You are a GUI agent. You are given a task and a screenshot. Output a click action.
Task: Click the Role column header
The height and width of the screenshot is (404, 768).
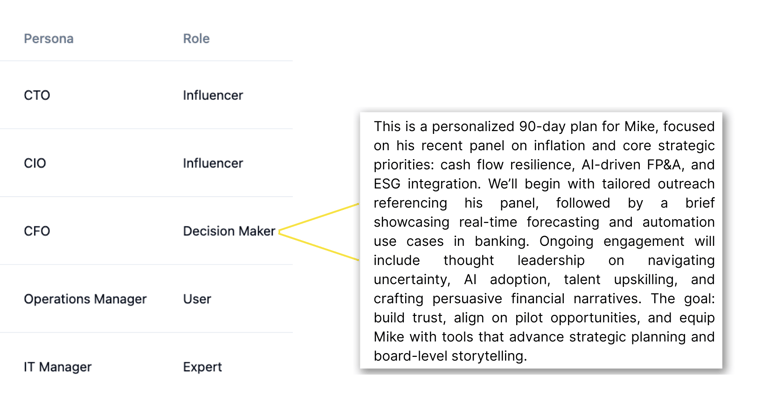pos(196,39)
